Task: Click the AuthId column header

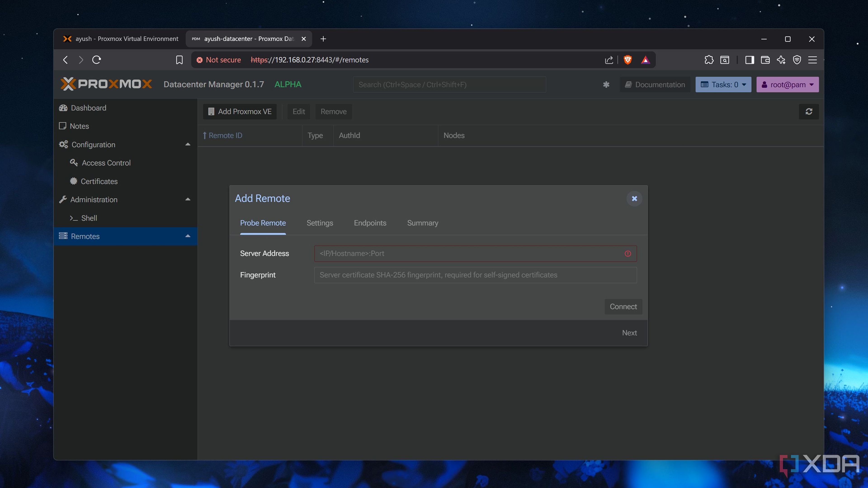Action: pyautogui.click(x=385, y=135)
